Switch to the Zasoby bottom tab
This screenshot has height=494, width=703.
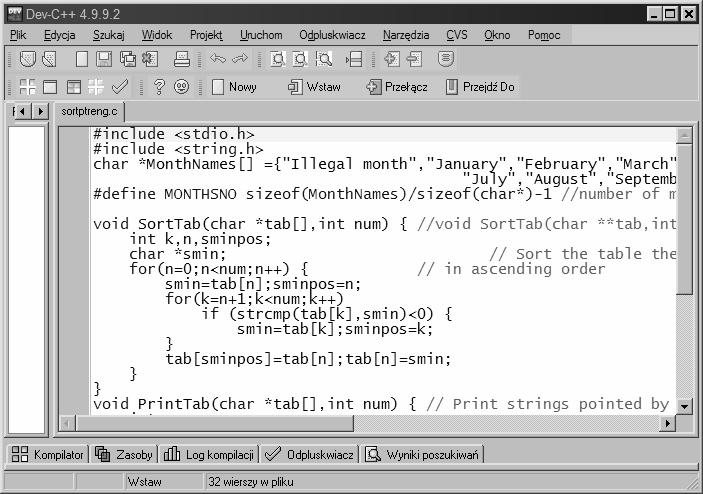click(x=124, y=455)
